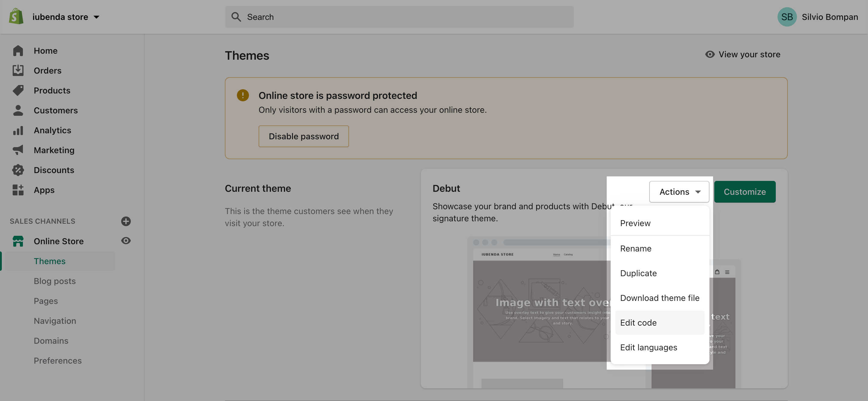The width and height of the screenshot is (868, 401).
Task: Open Analytics via bar chart icon
Action: tap(18, 130)
